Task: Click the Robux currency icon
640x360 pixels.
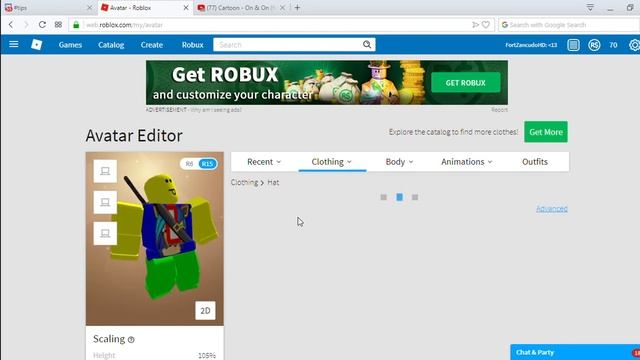Action: click(594, 45)
